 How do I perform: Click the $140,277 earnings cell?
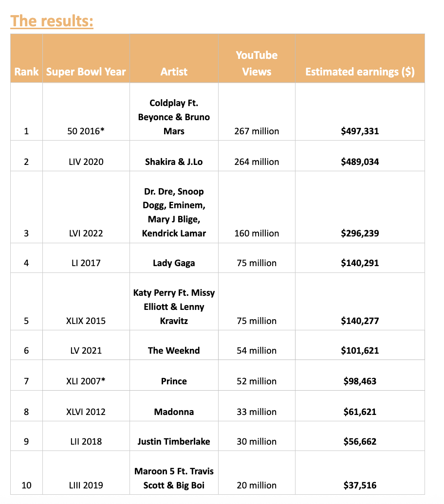click(360, 321)
